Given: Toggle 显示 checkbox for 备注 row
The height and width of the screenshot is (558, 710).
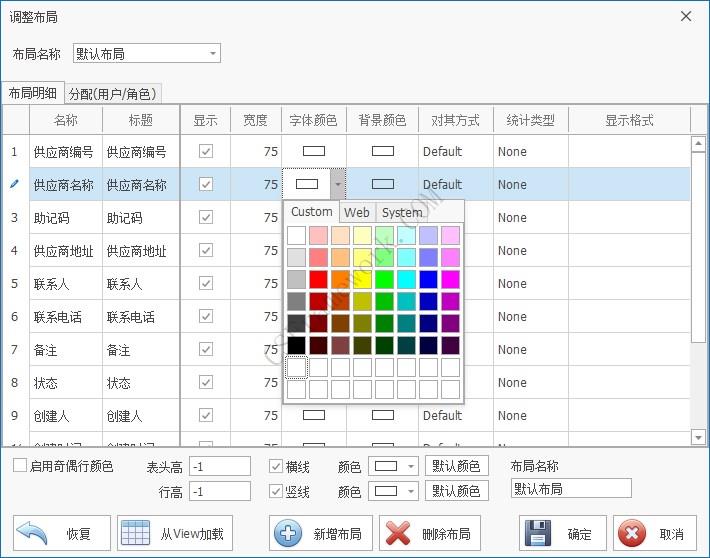Looking at the screenshot, I should tap(206, 349).
